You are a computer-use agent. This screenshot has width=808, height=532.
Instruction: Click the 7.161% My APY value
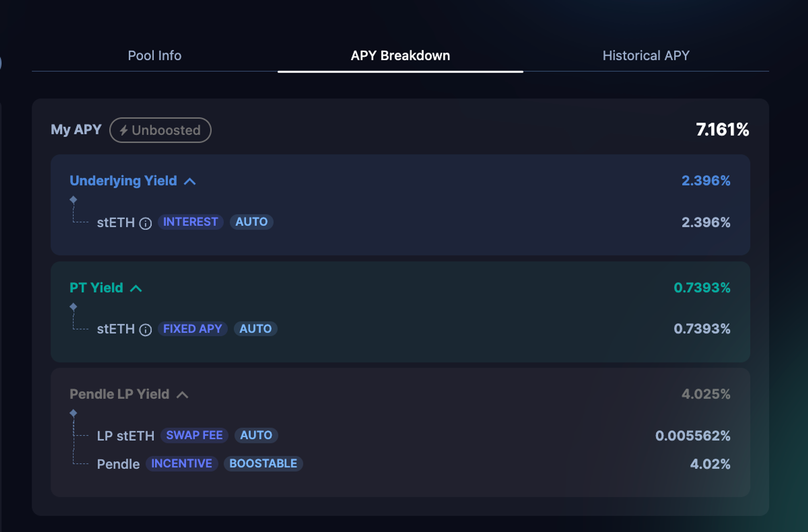(722, 130)
